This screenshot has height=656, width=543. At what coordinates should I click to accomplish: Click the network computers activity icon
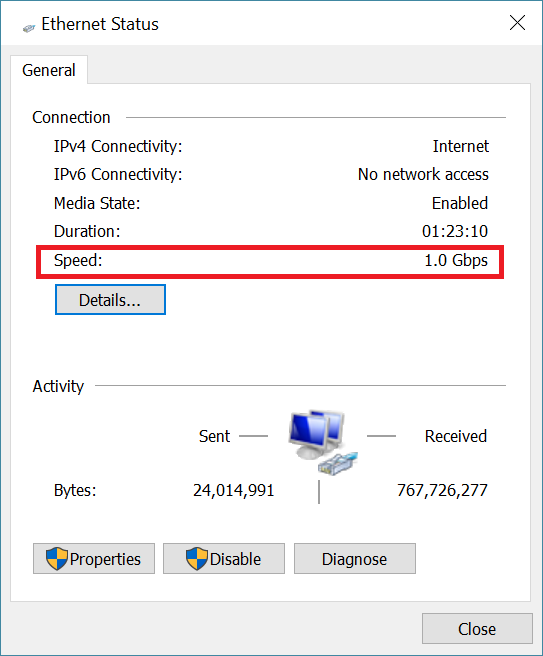(x=323, y=442)
